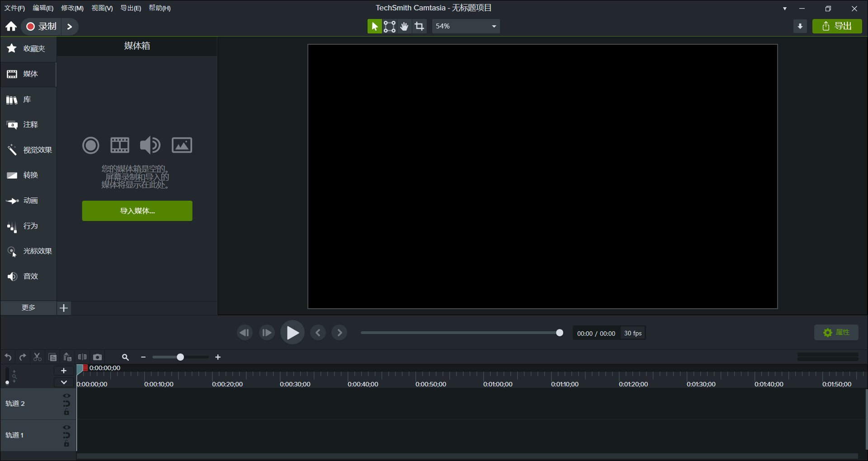868x461 pixels.
Task: Switch to the 媒体 media tab
Action: (28, 74)
